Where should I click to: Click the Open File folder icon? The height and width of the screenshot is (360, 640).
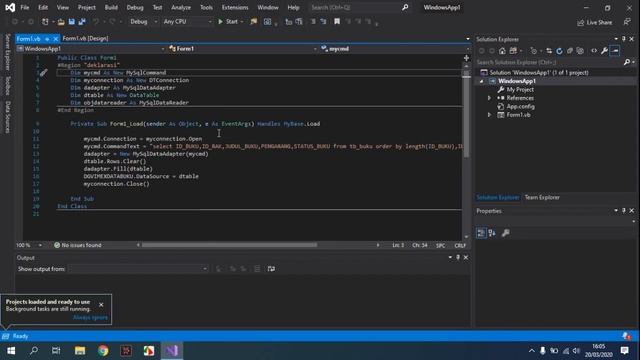click(x=61, y=22)
